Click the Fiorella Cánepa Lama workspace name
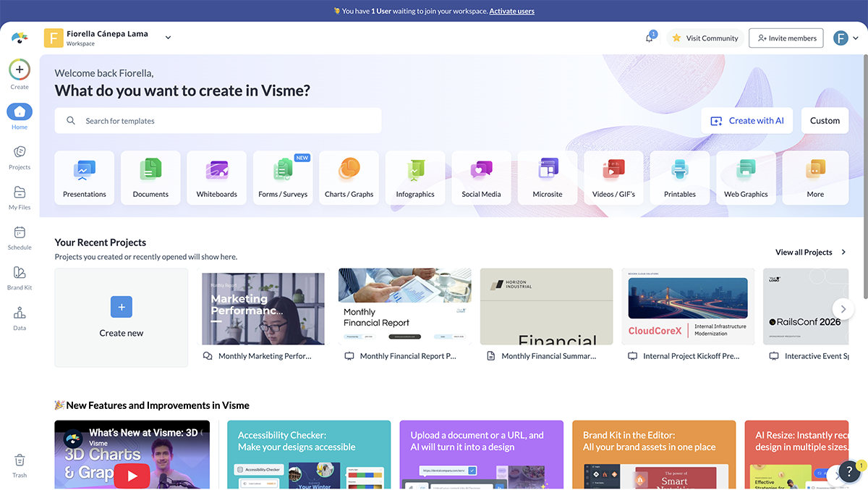The image size is (868, 490). pyautogui.click(x=107, y=33)
